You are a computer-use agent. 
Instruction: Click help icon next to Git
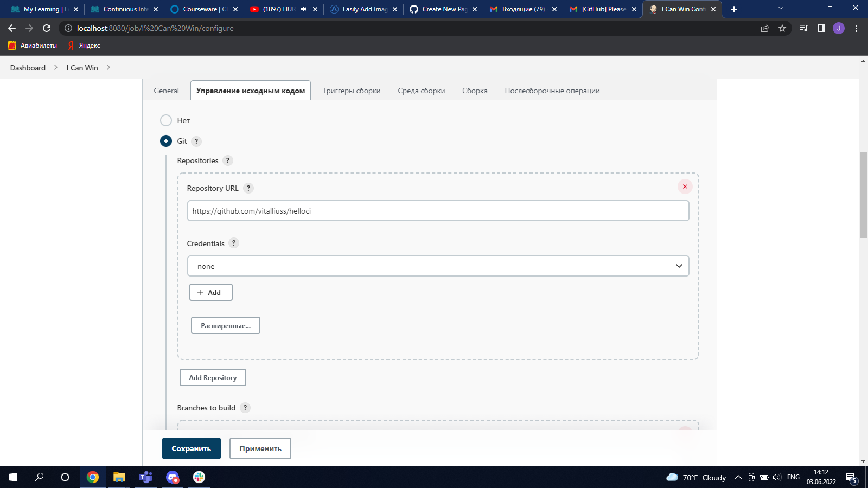pyautogui.click(x=196, y=141)
